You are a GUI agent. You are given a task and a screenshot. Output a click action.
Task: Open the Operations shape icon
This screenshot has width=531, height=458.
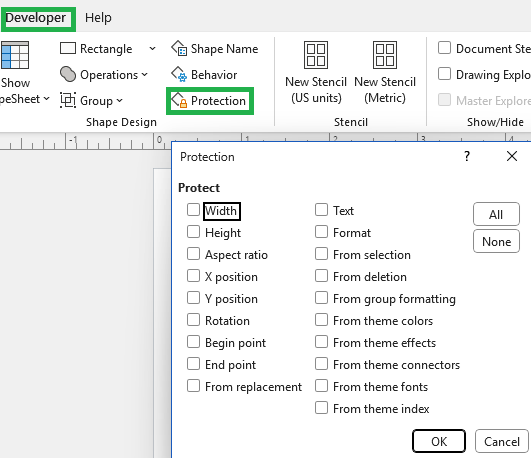point(68,74)
